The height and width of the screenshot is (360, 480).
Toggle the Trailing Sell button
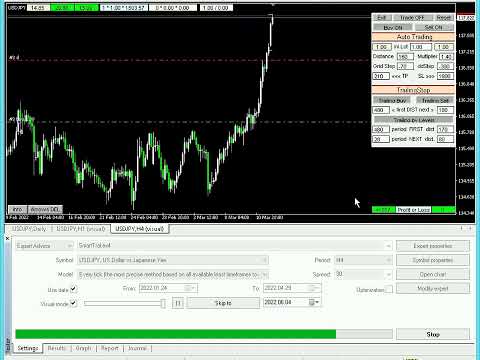pos(435,100)
